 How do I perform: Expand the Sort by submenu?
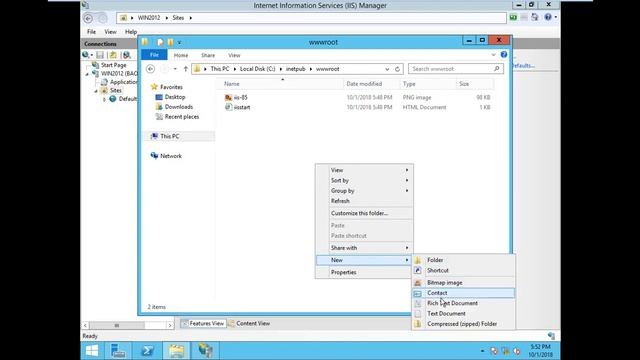point(364,180)
